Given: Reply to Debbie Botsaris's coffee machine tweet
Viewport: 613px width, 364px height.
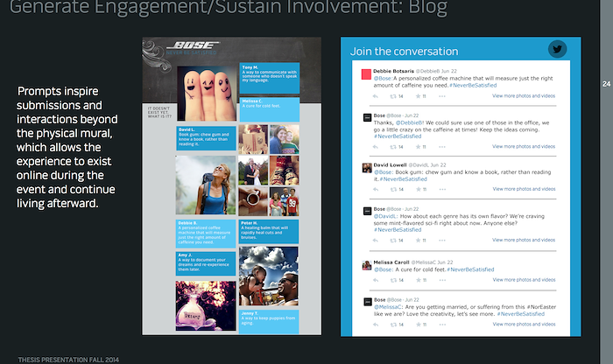Looking at the screenshot, I should pyautogui.click(x=376, y=96).
